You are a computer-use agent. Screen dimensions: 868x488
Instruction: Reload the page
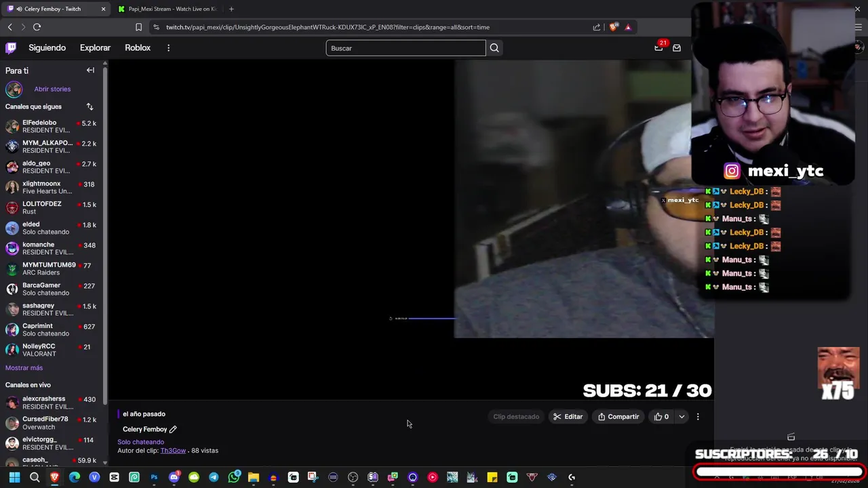point(37,27)
